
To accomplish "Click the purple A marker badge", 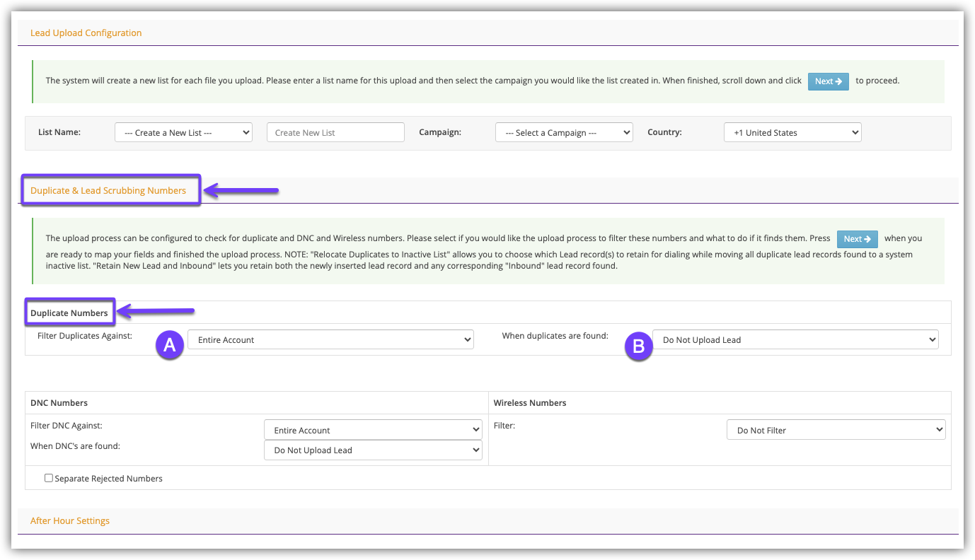I will (x=169, y=345).
